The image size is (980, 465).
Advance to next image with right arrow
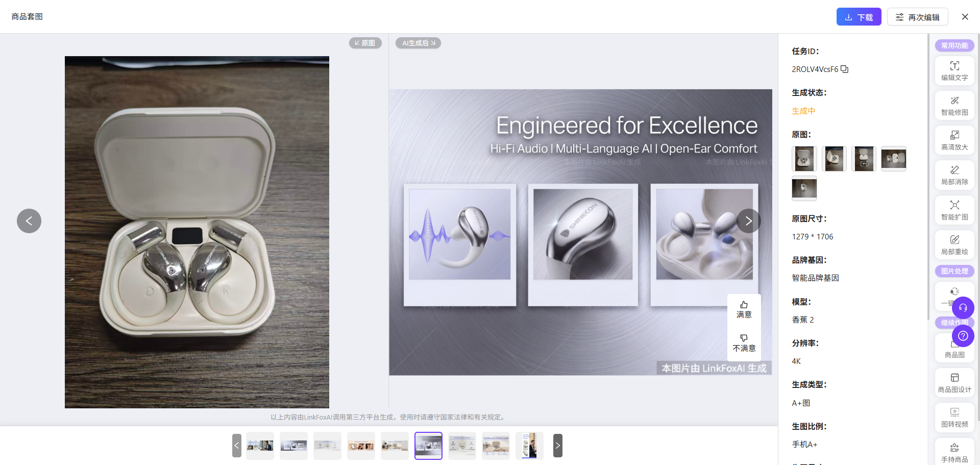[748, 221]
